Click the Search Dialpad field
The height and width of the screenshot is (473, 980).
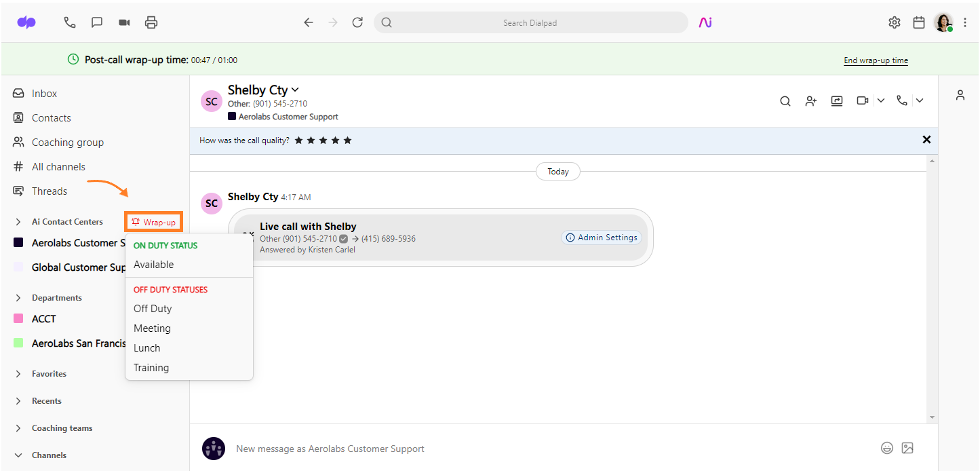click(x=530, y=22)
